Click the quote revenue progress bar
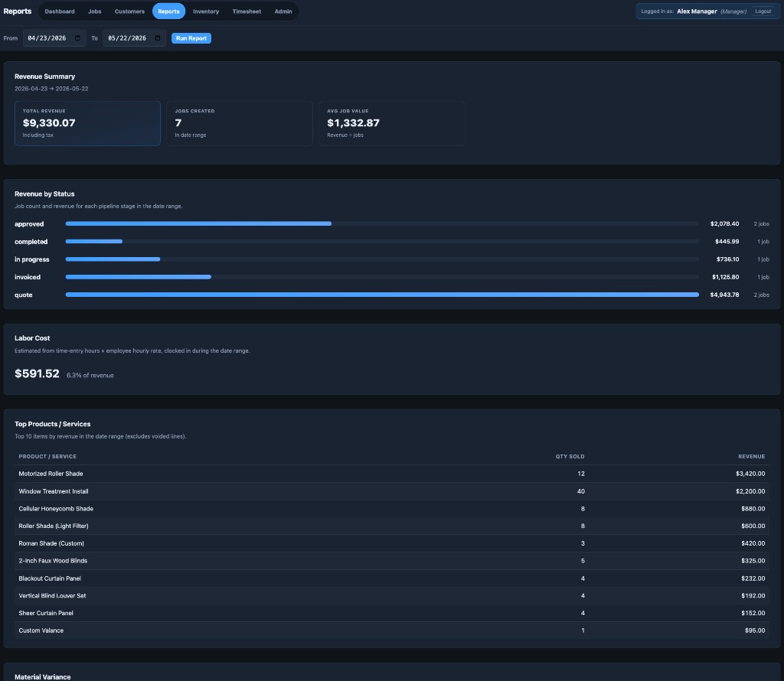This screenshot has width=784, height=681. [x=382, y=295]
